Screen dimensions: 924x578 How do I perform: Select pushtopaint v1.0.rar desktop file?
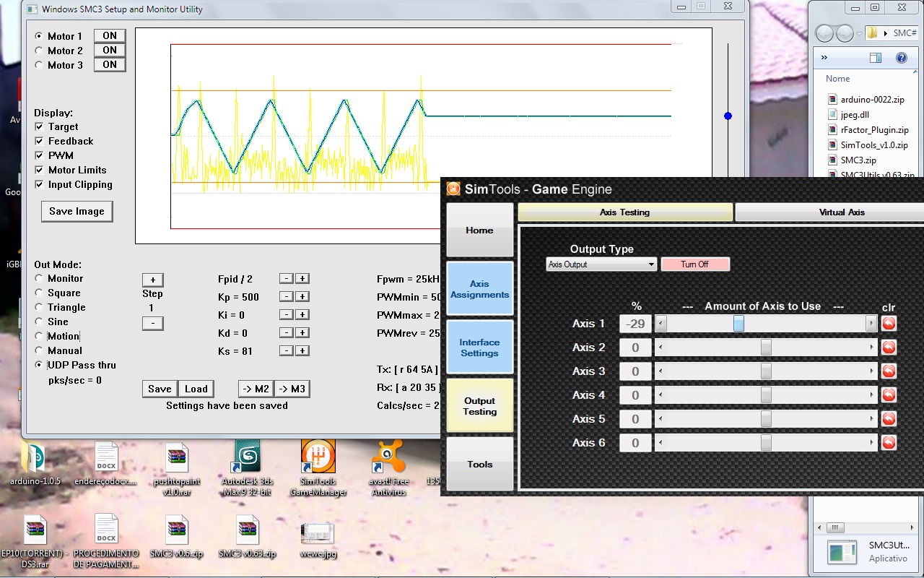click(x=177, y=469)
